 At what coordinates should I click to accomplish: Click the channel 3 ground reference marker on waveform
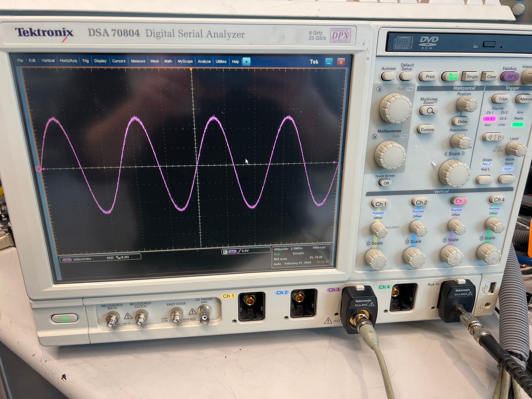[39, 169]
